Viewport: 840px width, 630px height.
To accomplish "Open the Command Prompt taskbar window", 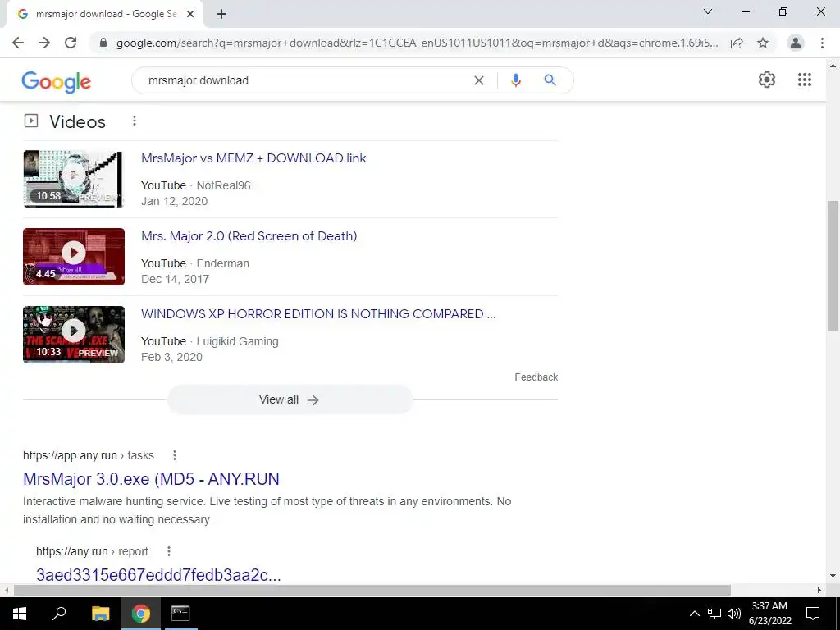I will click(x=180, y=614).
